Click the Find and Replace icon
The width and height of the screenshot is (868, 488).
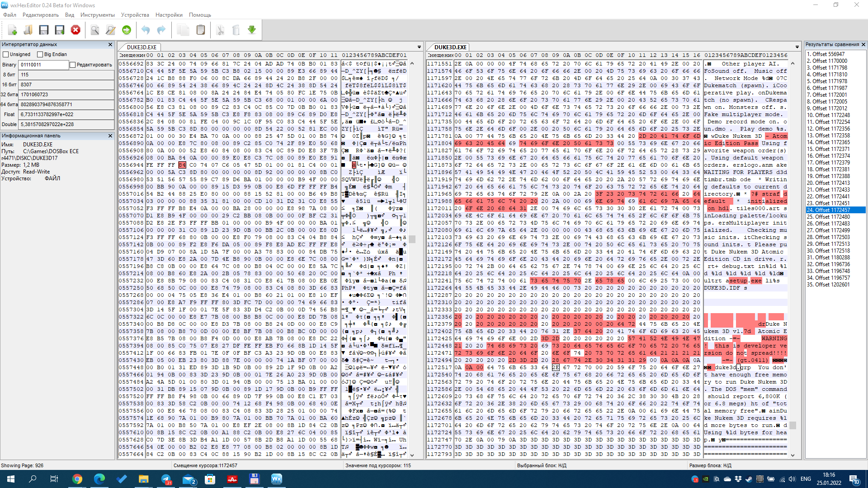point(110,30)
